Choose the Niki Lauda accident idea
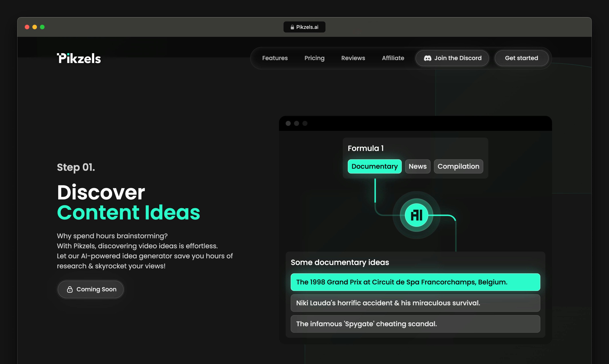This screenshot has width=609, height=364. (415, 303)
